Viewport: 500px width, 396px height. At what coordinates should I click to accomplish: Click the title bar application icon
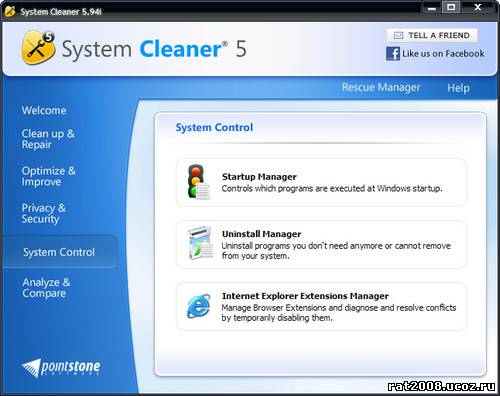pos(10,11)
